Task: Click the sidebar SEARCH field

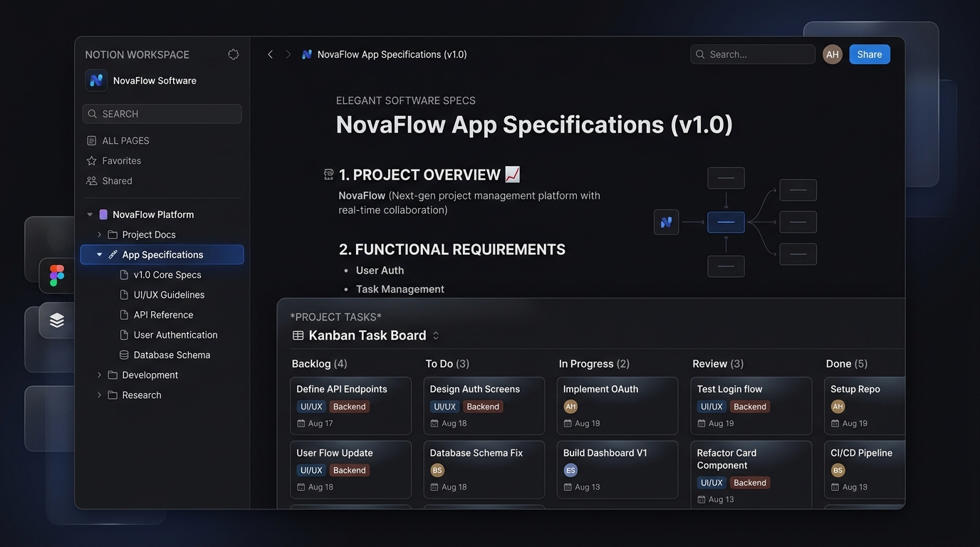Action: (162, 114)
